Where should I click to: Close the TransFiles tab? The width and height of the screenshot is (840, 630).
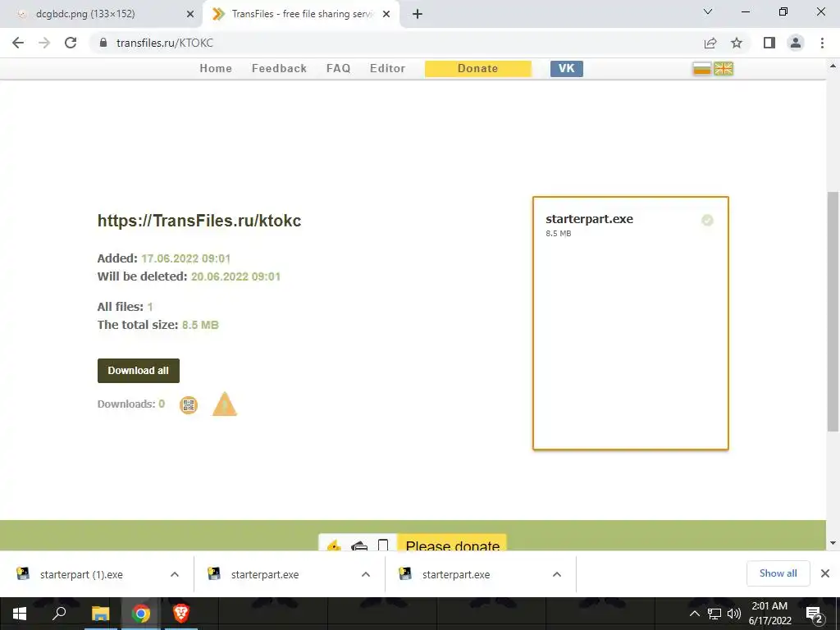pyautogui.click(x=386, y=15)
